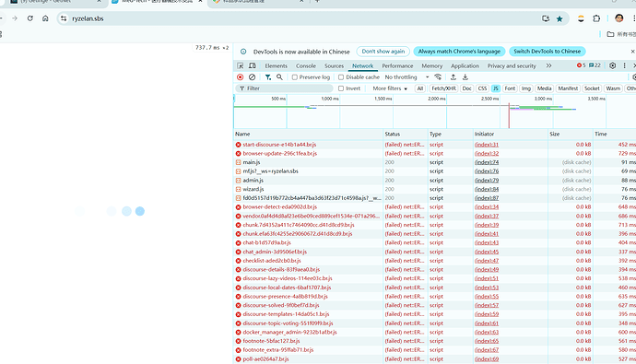Open DevTools more options menu
Screen dimensions: 636x364
tap(625, 65)
